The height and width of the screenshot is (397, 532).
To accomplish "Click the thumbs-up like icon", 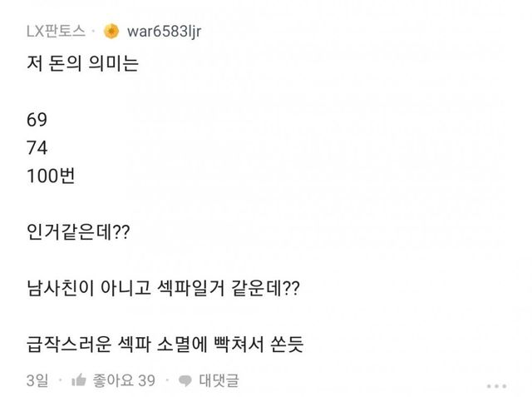I will click(79, 380).
